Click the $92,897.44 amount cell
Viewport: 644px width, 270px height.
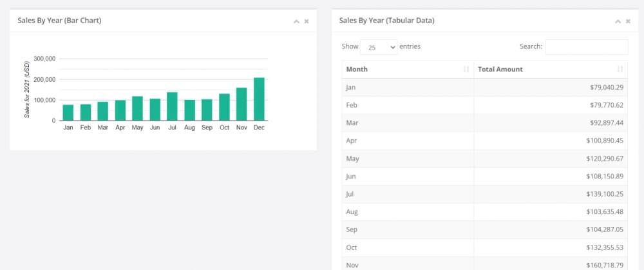click(551, 123)
